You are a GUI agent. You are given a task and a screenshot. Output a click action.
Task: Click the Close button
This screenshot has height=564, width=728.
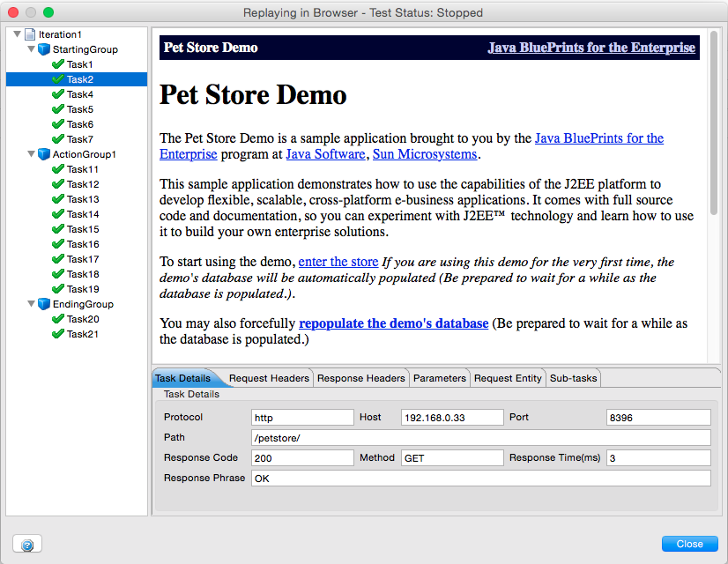tap(690, 544)
